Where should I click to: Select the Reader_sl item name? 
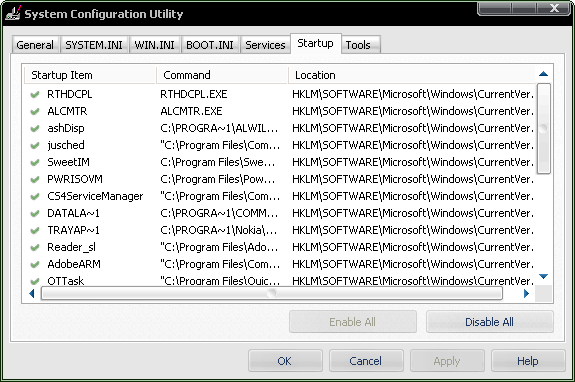[x=72, y=247]
